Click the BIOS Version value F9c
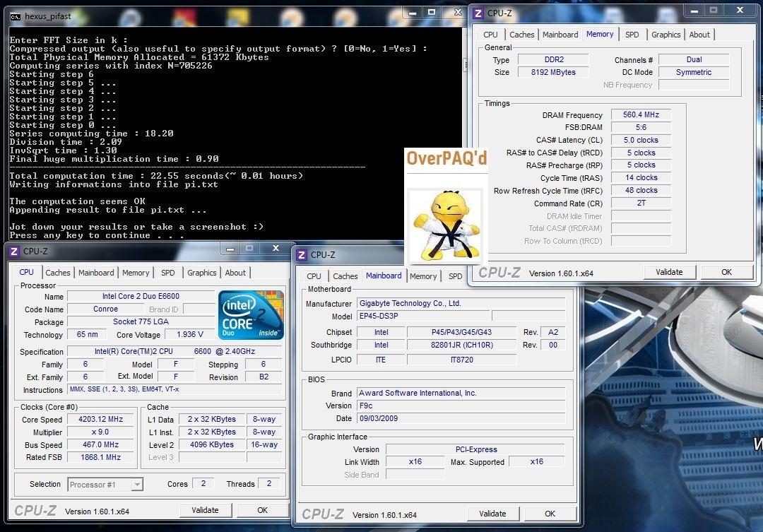763x532 pixels. (x=461, y=406)
